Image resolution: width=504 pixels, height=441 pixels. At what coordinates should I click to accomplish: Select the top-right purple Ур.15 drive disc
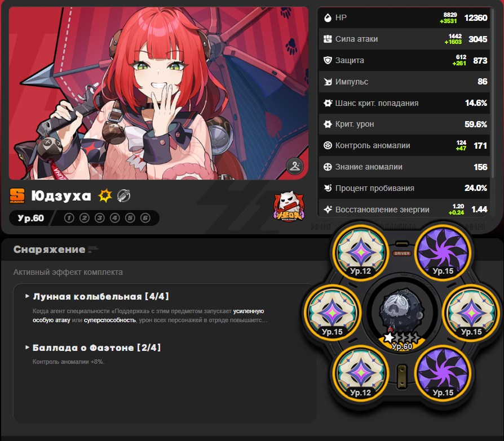[443, 253]
